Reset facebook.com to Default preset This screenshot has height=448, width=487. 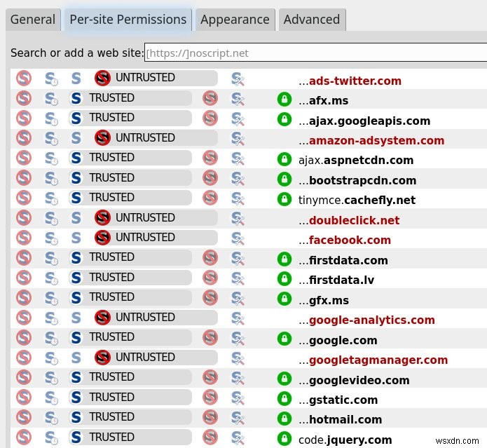[24, 238]
